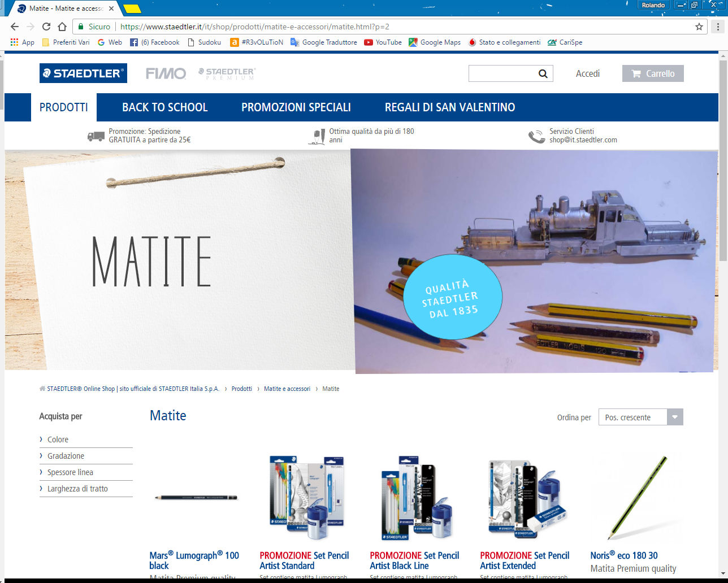This screenshot has height=583, width=728.
Task: Click the search magnifier icon
Action: tap(543, 73)
